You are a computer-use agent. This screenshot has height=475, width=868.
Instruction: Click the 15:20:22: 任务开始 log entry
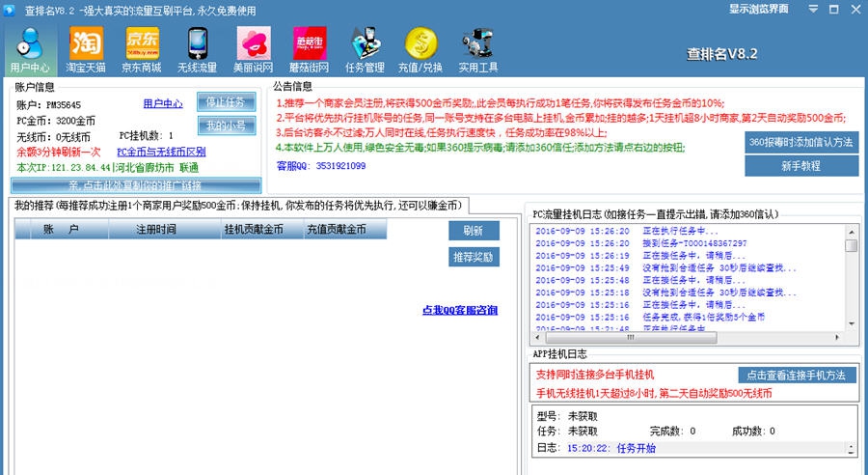(611, 448)
